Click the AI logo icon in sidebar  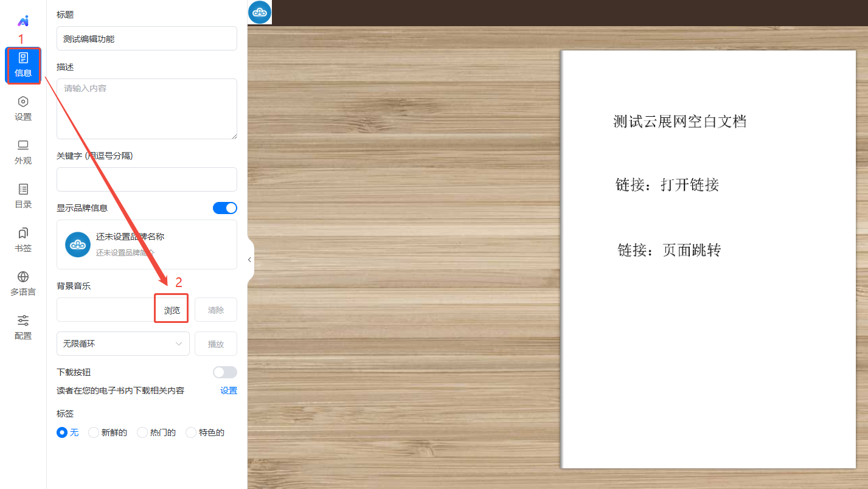point(23,21)
